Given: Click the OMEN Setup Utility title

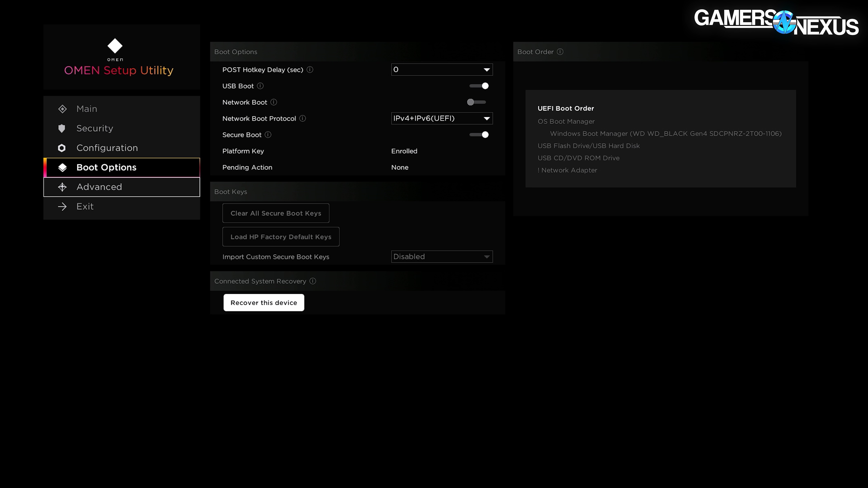Looking at the screenshot, I should (x=119, y=70).
